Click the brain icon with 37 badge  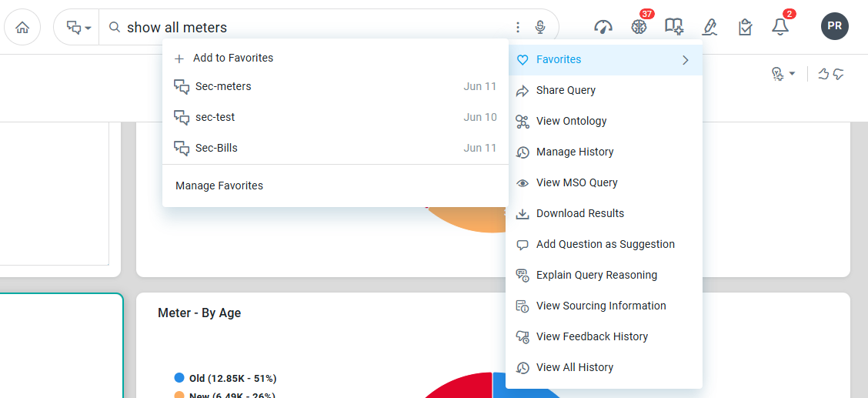[x=639, y=27]
